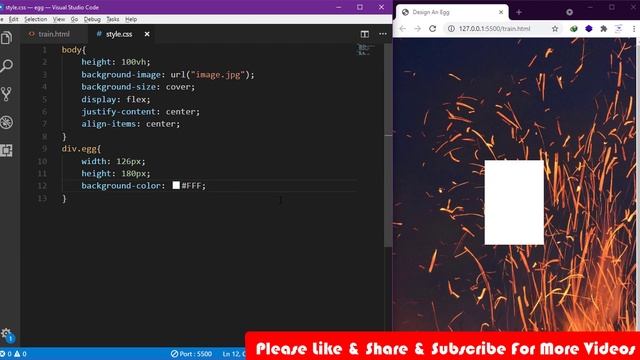This screenshot has width=640, height=360.
Task: Click the height: 100vh line
Action: click(x=116, y=62)
